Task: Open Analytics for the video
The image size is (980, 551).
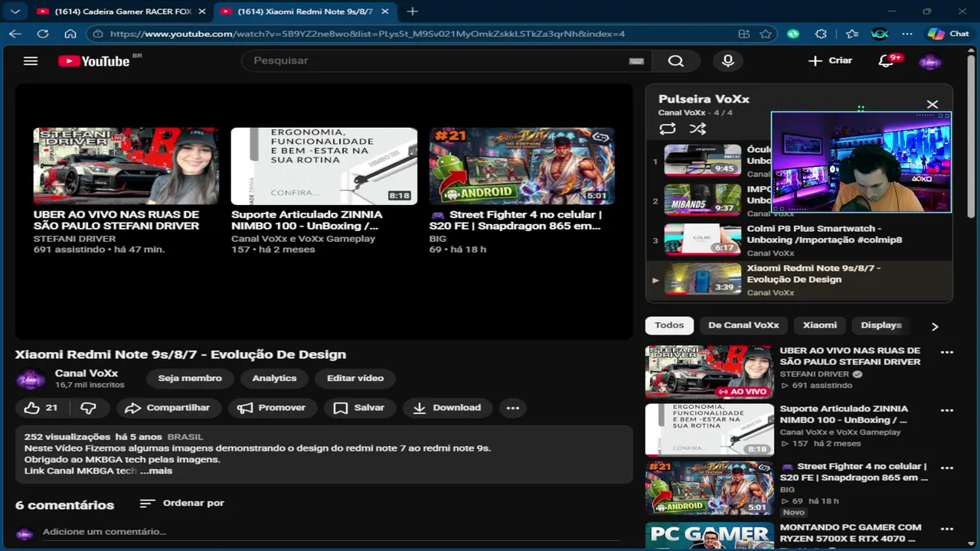Action: [274, 378]
